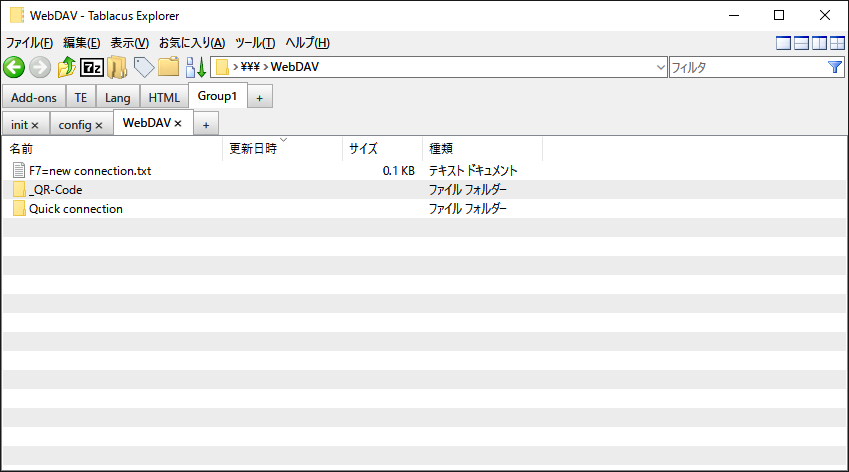Open the お気に入り(A) menu
The image size is (849, 472).
coord(192,43)
